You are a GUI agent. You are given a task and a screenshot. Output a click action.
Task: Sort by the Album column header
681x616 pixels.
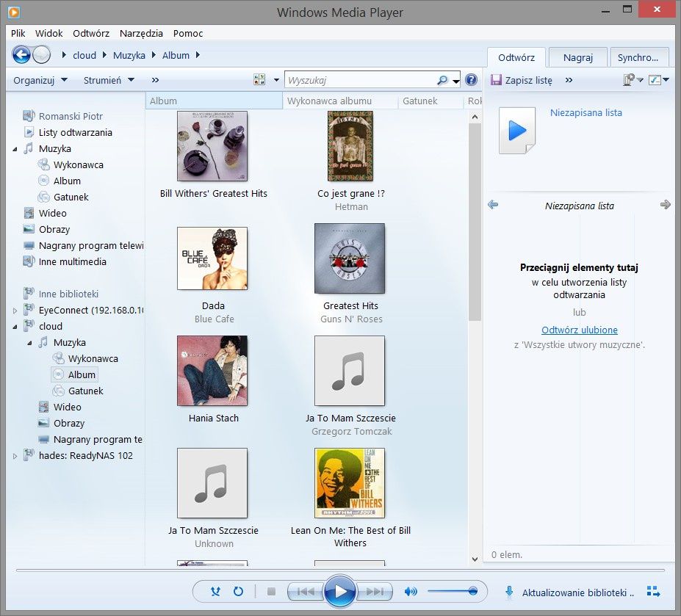(x=214, y=101)
